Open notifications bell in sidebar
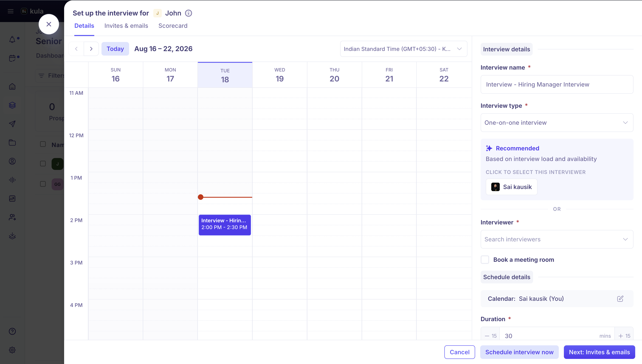642x364 pixels. pyautogui.click(x=12, y=39)
